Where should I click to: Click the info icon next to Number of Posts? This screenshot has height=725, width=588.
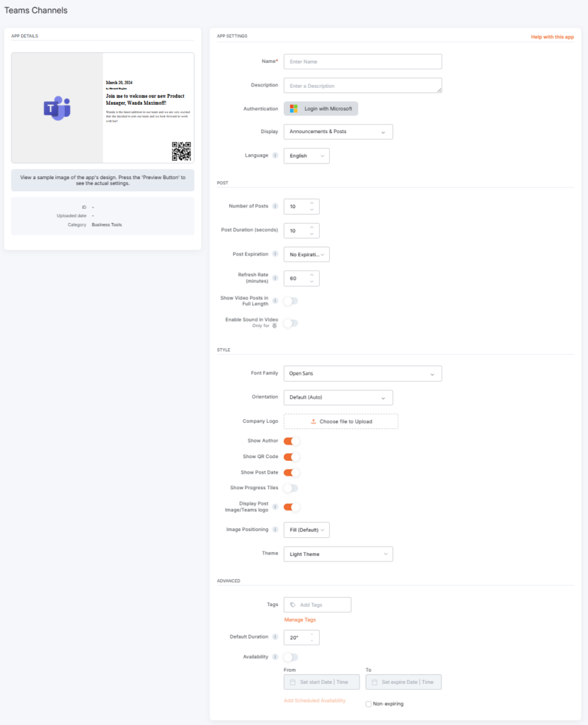pos(275,206)
